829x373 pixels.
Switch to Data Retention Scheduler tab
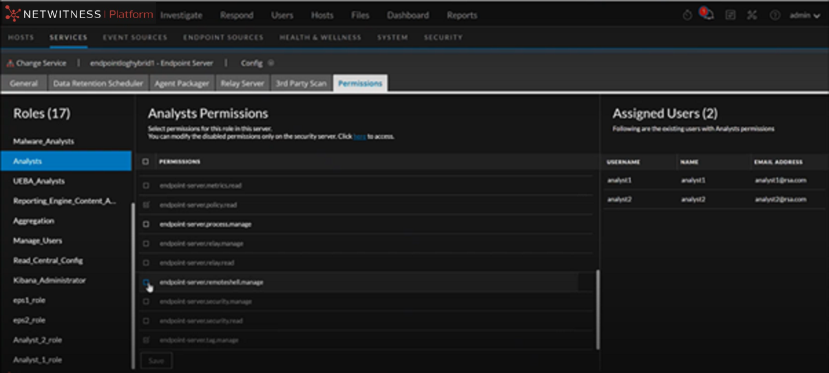pos(98,83)
